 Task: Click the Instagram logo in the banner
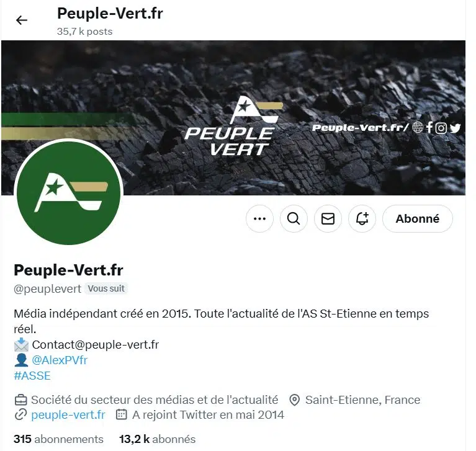coord(441,128)
